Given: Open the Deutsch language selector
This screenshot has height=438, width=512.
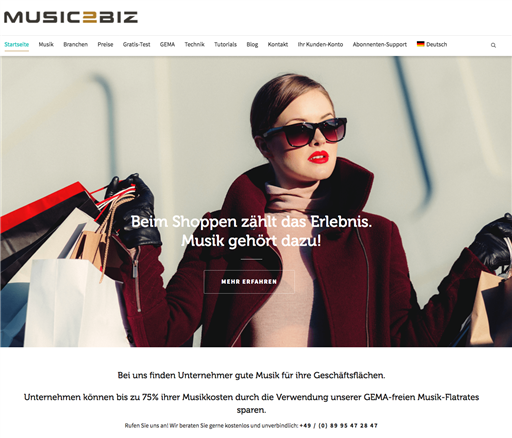Looking at the screenshot, I should pyautogui.click(x=432, y=44).
